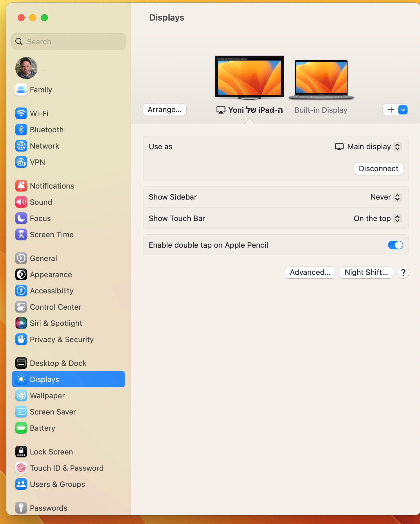Click the Screen Time hourglass icon

(x=21, y=235)
